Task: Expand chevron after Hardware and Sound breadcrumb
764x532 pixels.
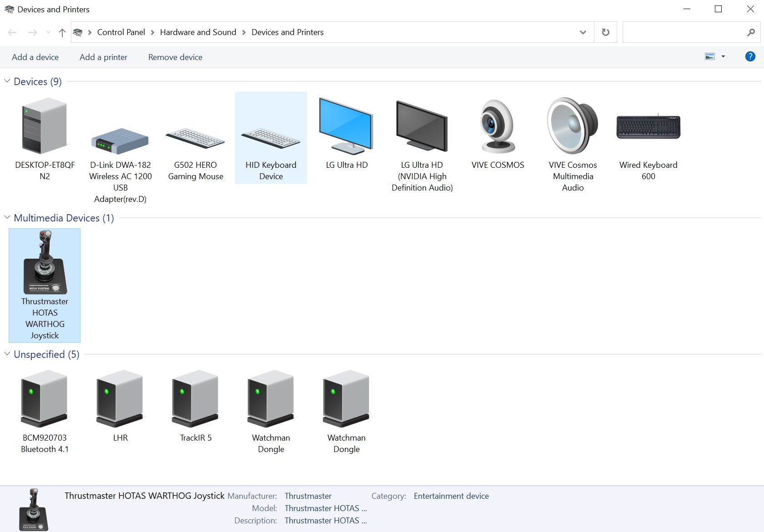Action: [x=244, y=32]
